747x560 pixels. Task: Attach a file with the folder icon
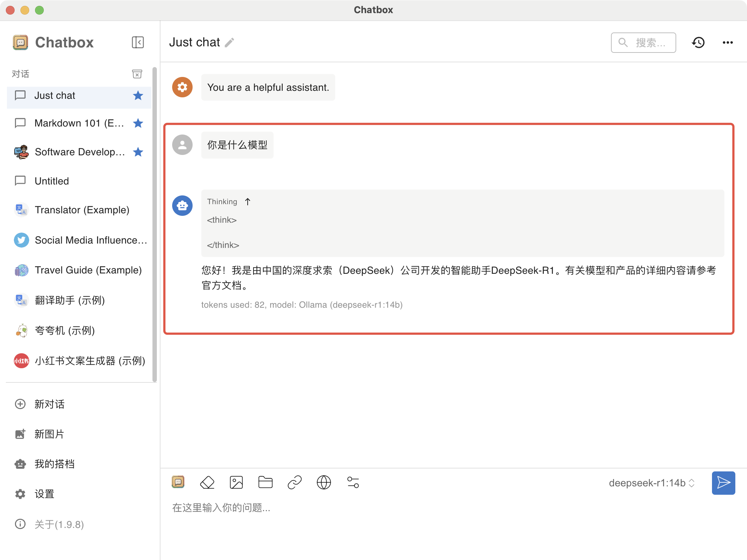266,482
